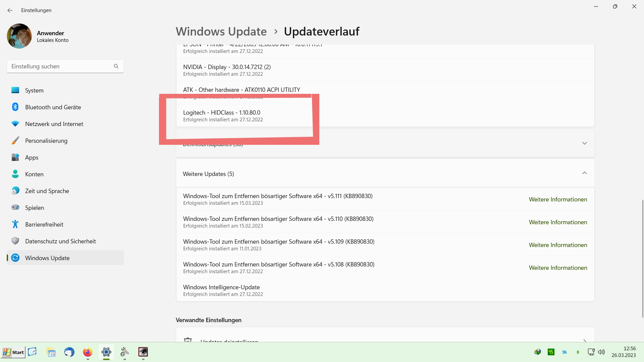644x362 pixels.
Task: Focus the Einstellung suchen search field
Action: pos(65,66)
